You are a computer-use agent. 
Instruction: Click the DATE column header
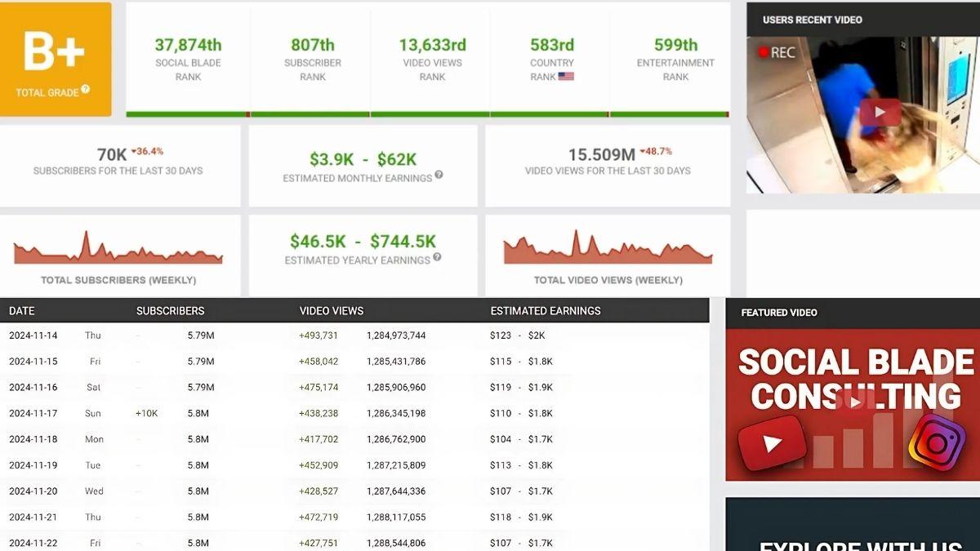click(x=22, y=311)
